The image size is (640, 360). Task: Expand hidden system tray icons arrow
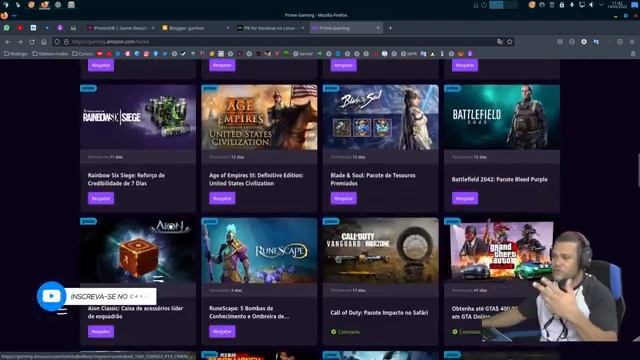(x=601, y=5)
